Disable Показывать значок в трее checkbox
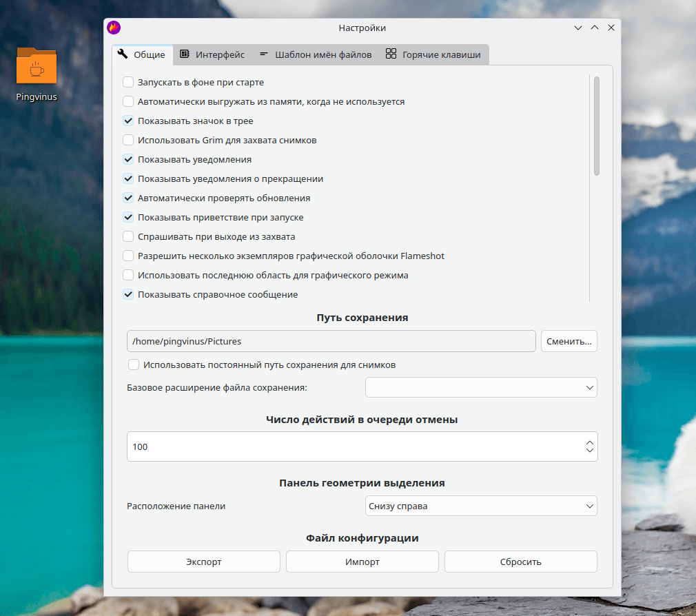696x616 pixels. coord(128,121)
